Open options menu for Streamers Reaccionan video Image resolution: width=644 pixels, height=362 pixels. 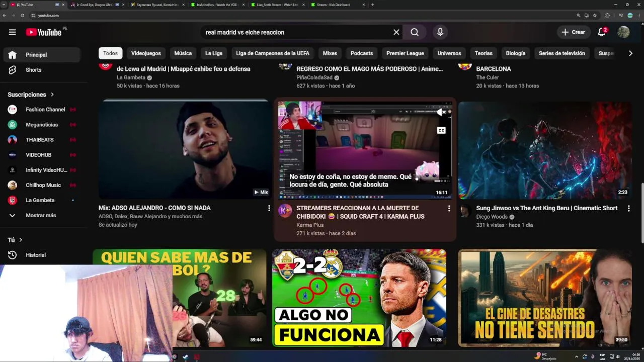[449, 208]
